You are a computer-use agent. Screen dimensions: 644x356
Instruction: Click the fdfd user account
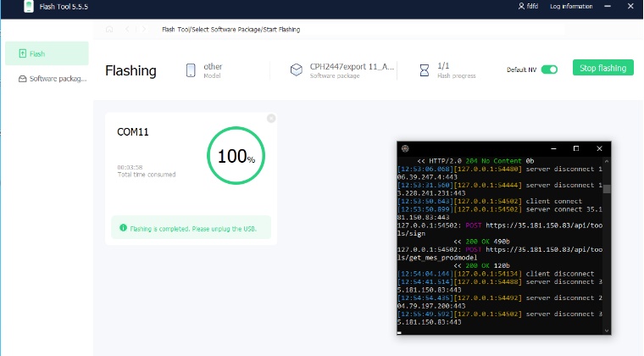point(528,6)
